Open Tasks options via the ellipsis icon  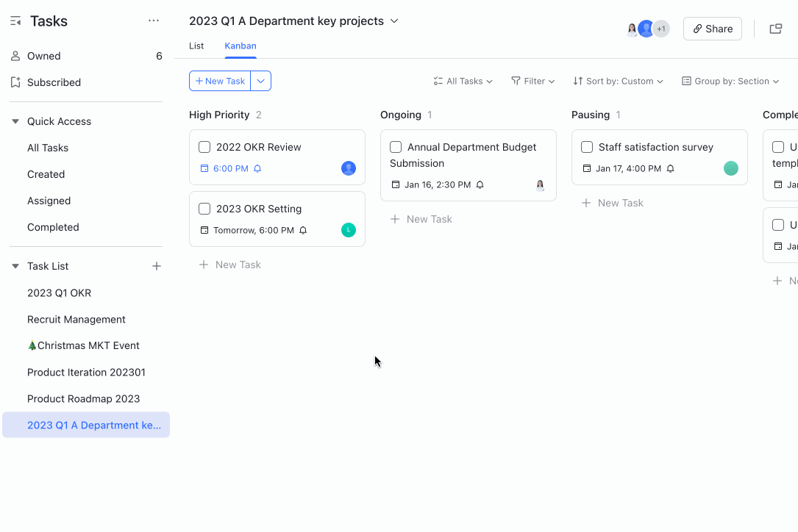click(x=154, y=21)
